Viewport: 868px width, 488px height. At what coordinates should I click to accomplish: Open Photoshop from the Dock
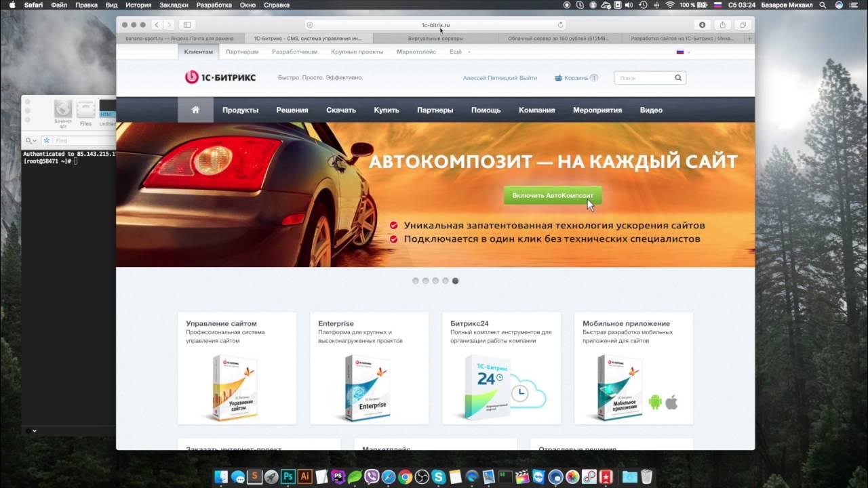[288, 476]
